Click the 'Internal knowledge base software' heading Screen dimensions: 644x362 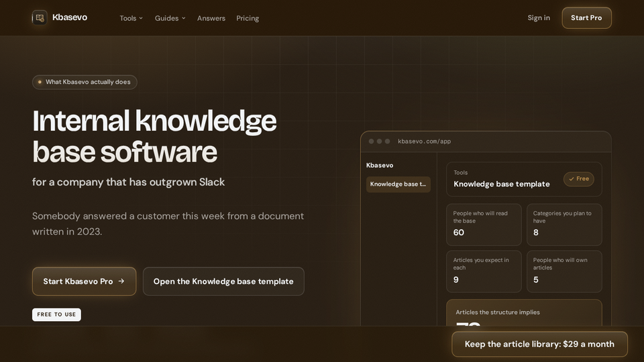tap(154, 136)
